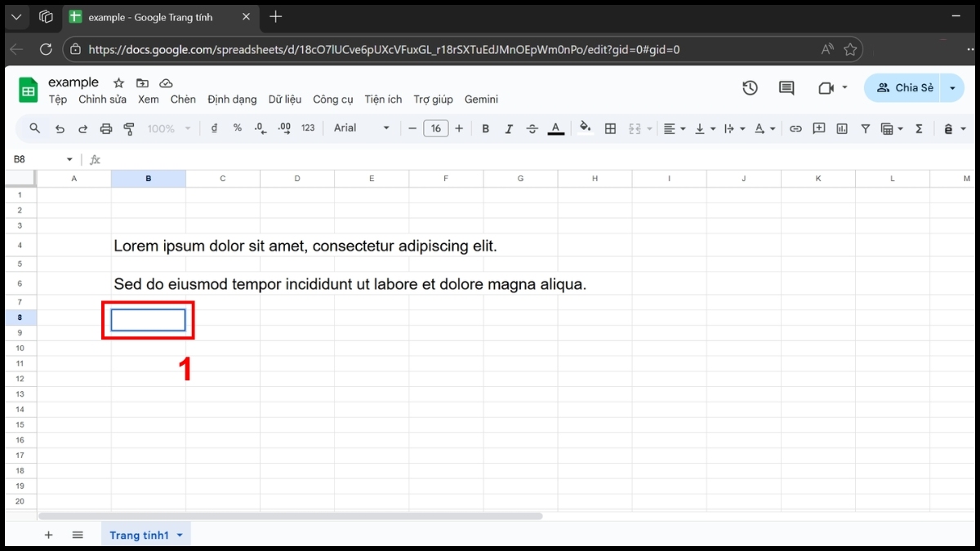This screenshot has width=980, height=551.
Task: Star the example spreadsheet
Action: click(118, 82)
